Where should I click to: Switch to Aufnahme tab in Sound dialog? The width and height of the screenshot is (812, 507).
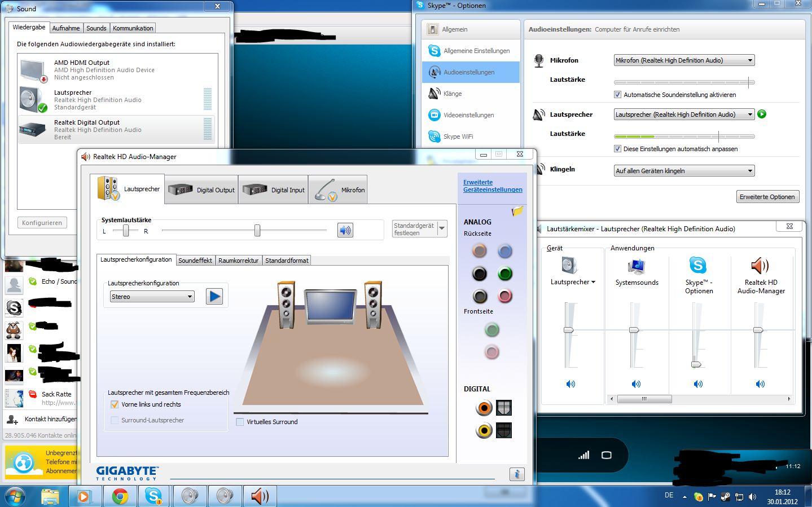tap(66, 28)
